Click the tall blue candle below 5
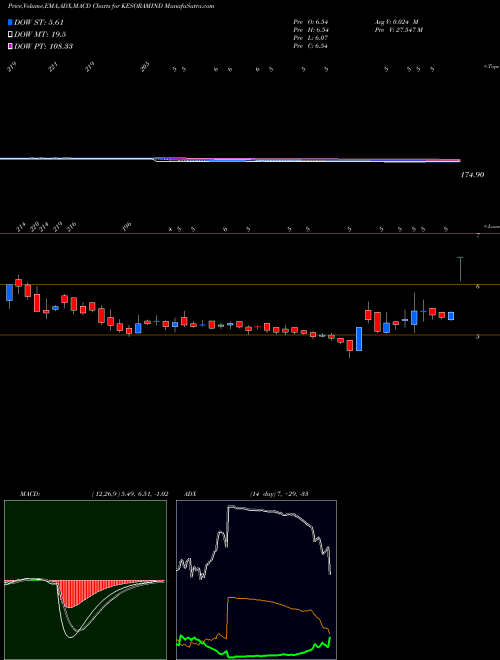The image size is (500, 660). click(359, 339)
